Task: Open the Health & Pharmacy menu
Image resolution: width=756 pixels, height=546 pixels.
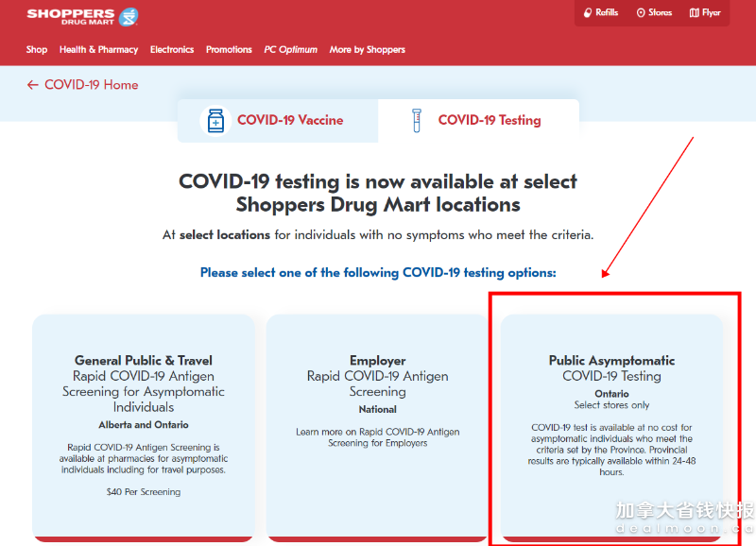Action: click(99, 50)
